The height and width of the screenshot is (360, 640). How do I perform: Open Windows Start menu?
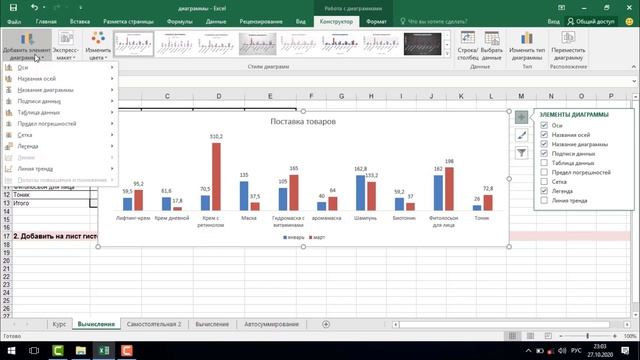[11, 351]
